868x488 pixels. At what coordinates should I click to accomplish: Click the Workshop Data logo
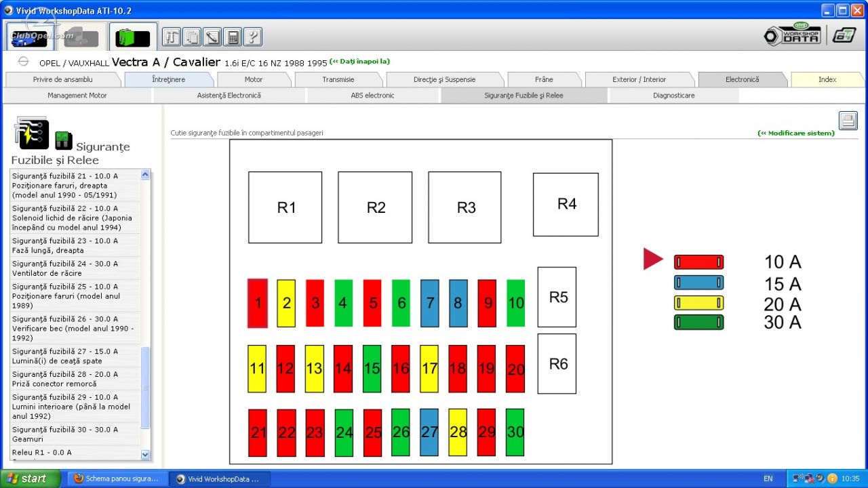coord(793,35)
